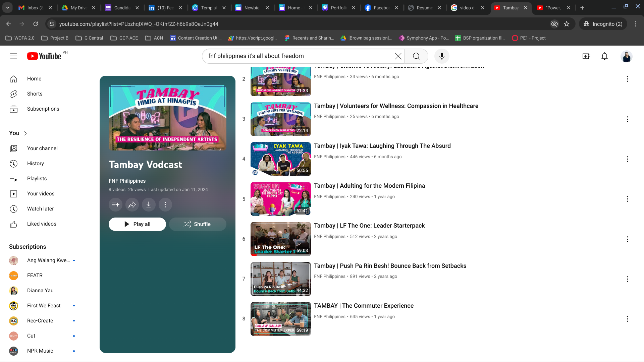Open Home in the sidebar
Viewport: 644px width, 362px height.
pos(45,79)
